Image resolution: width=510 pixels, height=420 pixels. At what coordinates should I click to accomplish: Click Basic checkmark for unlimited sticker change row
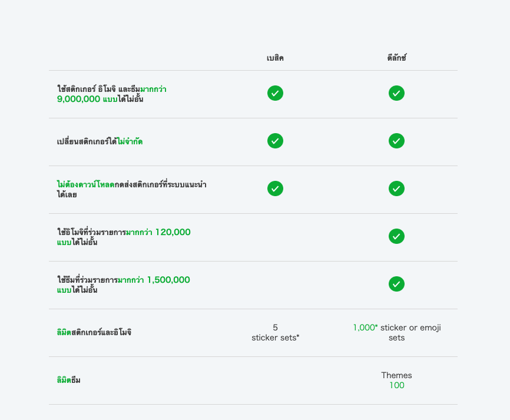[275, 141]
